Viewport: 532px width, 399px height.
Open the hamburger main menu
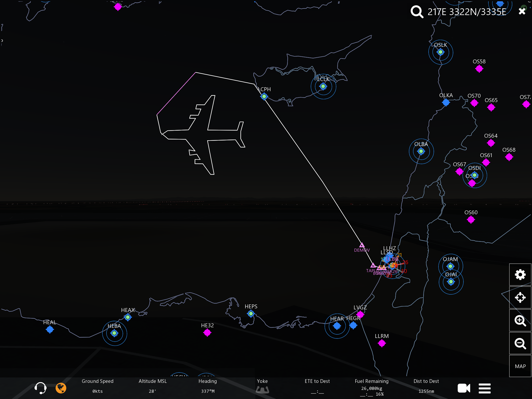click(x=485, y=388)
